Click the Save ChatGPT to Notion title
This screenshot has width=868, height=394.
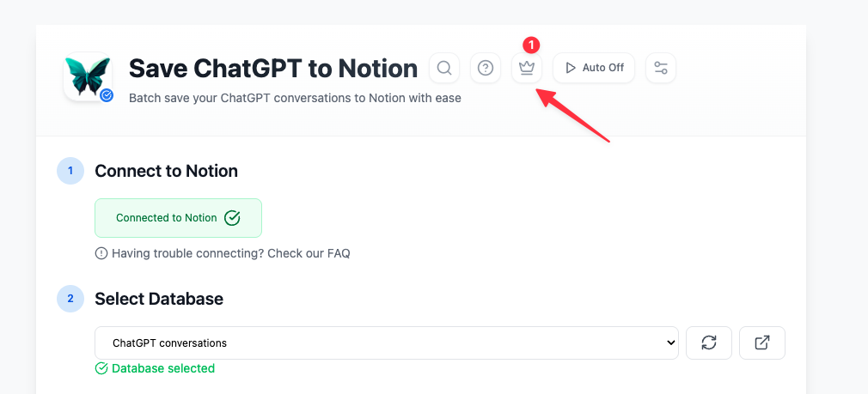273,68
